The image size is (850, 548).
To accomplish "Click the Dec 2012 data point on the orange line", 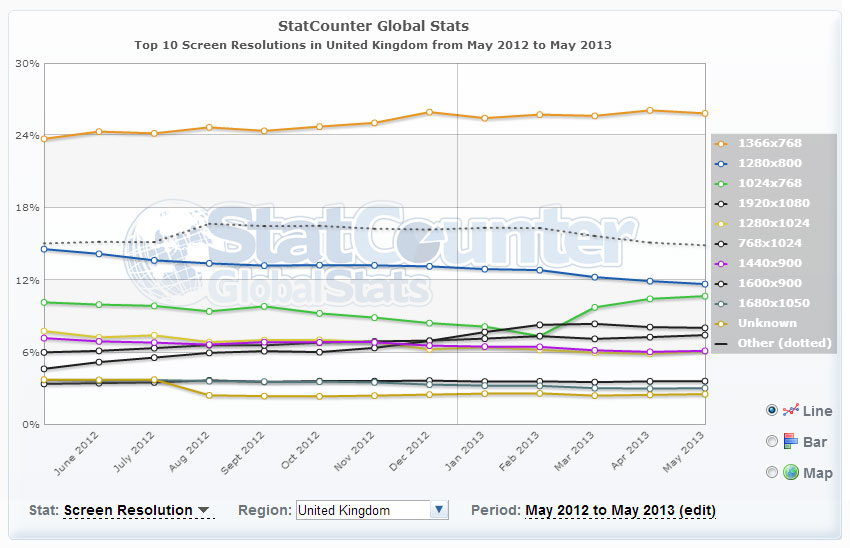I will point(429,112).
